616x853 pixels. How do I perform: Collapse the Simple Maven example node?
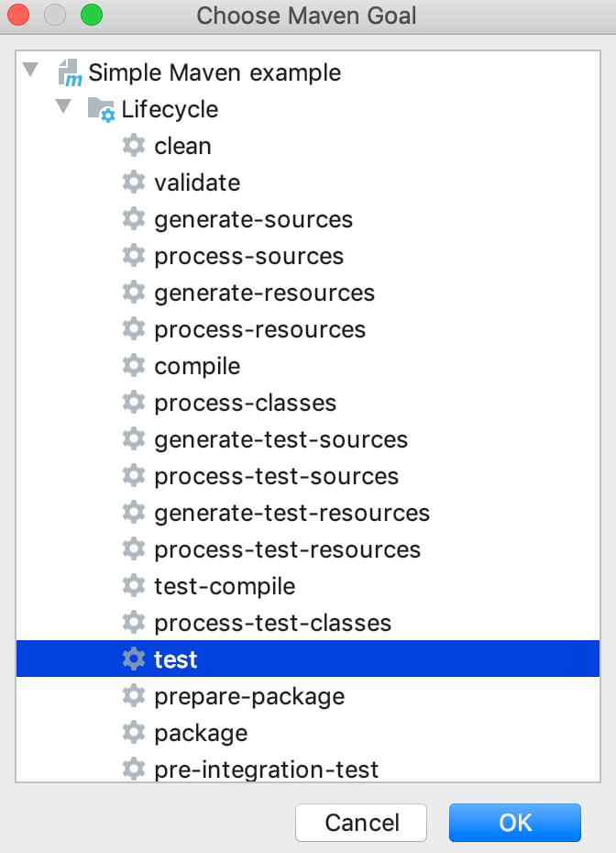pos(31,70)
